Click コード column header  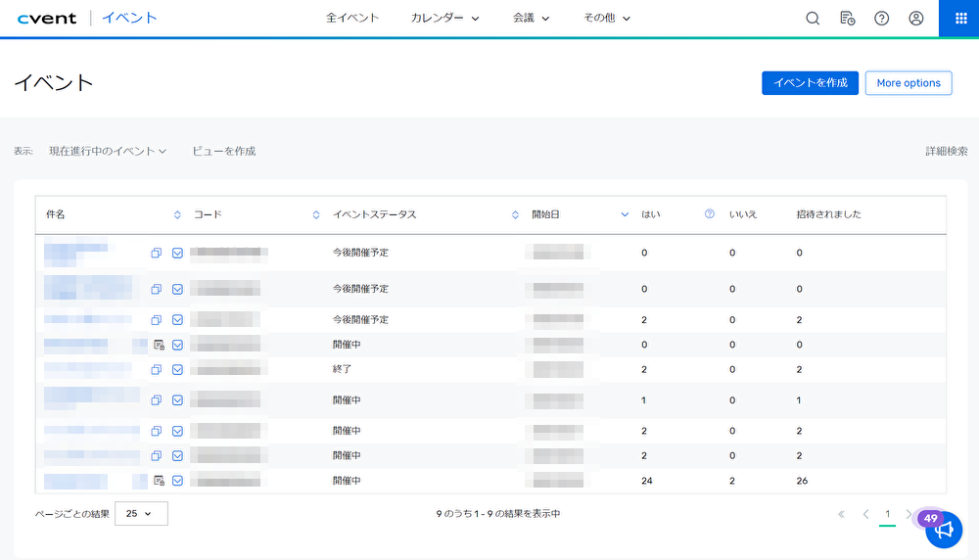click(208, 214)
